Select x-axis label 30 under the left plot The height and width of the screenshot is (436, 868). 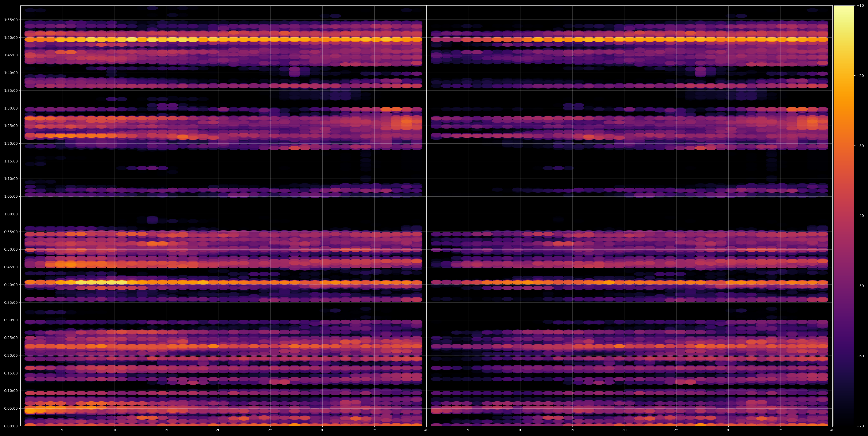click(322, 430)
